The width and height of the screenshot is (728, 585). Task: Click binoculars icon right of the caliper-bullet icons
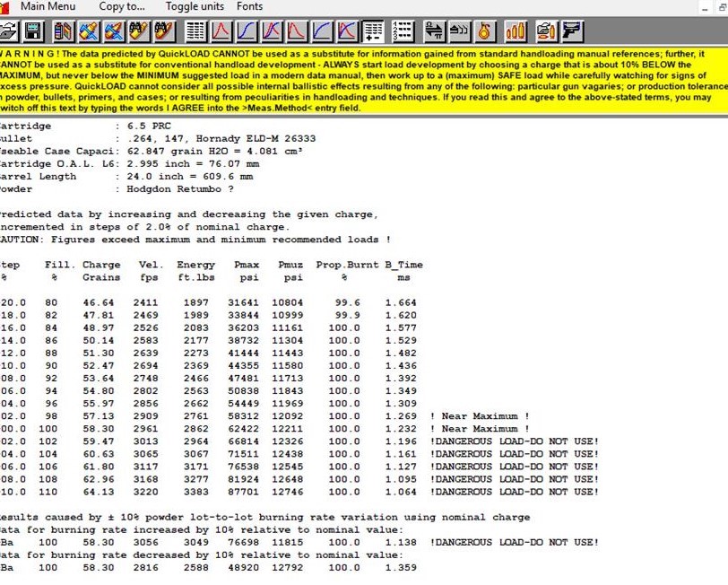pyautogui.click(x=139, y=31)
